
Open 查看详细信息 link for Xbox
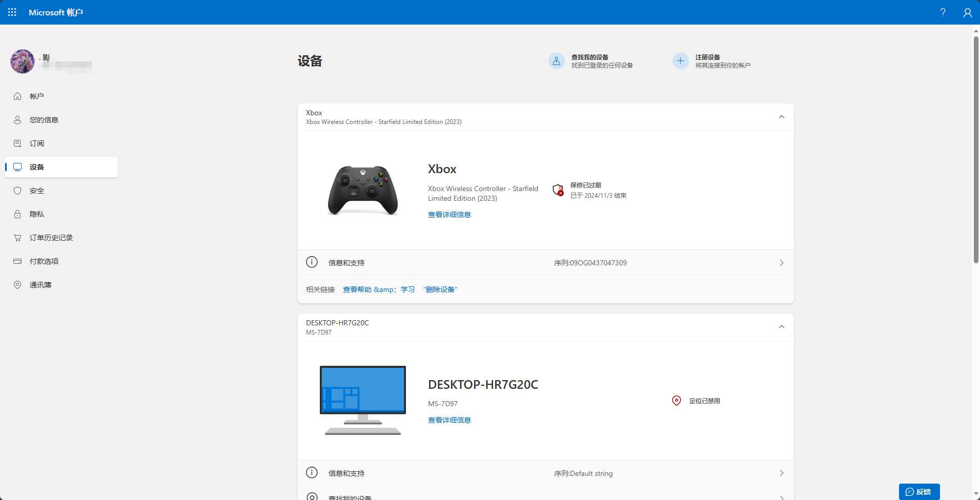[x=450, y=215]
